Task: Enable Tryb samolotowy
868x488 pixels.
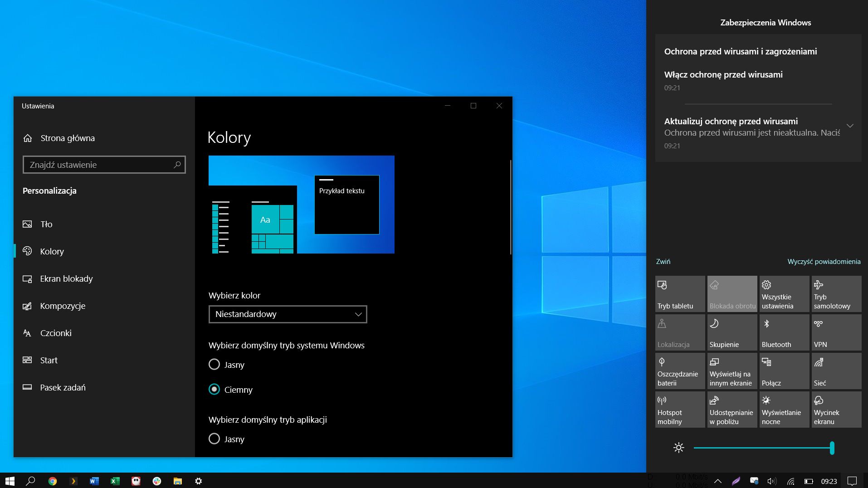Action: 836,294
